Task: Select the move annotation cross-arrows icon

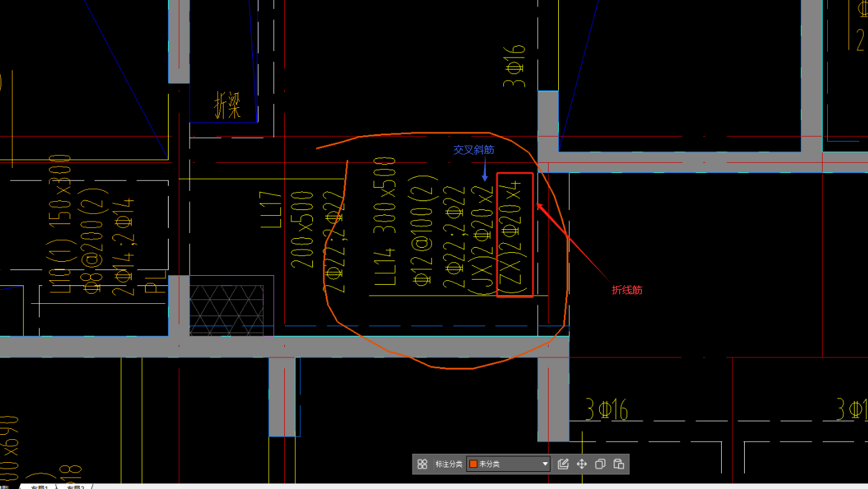Action: tap(581, 464)
